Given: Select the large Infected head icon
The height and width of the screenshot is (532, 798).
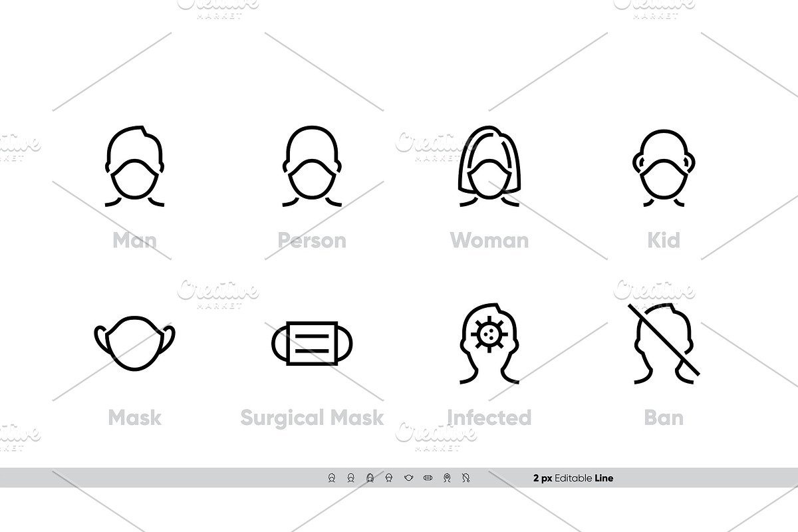Looking at the screenshot, I should (489, 344).
